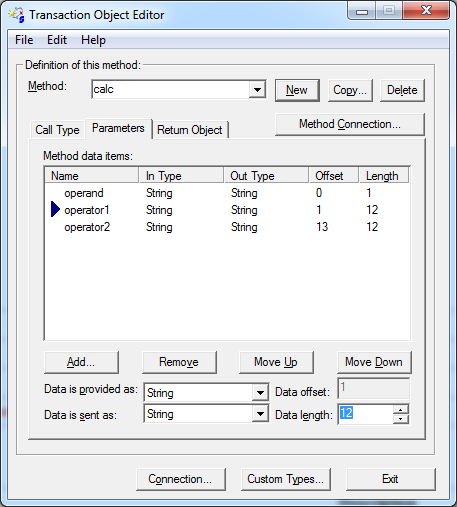Switch to the Call Type tab
457x507 pixels.
pyautogui.click(x=57, y=130)
